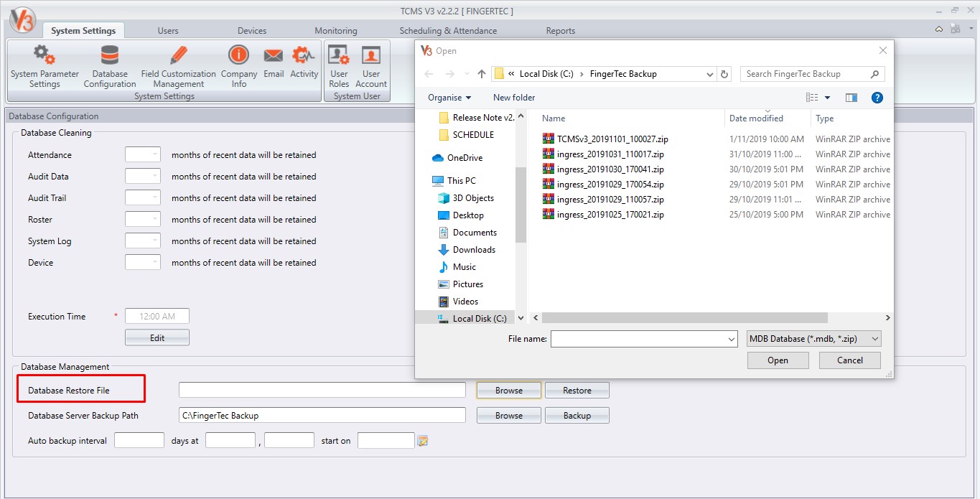
Task: Switch to Devices tab
Action: [x=252, y=31]
